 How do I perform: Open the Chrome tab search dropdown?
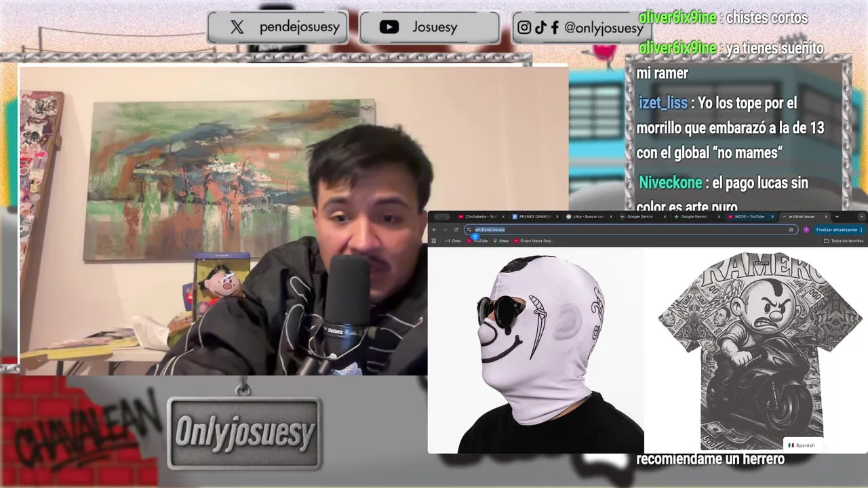click(862, 216)
